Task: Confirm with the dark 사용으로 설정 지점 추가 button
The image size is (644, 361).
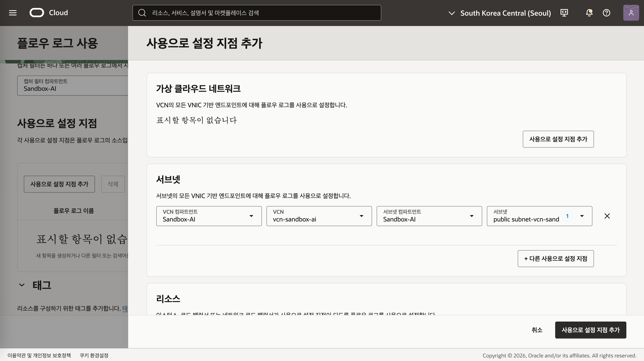Action: [x=590, y=330]
